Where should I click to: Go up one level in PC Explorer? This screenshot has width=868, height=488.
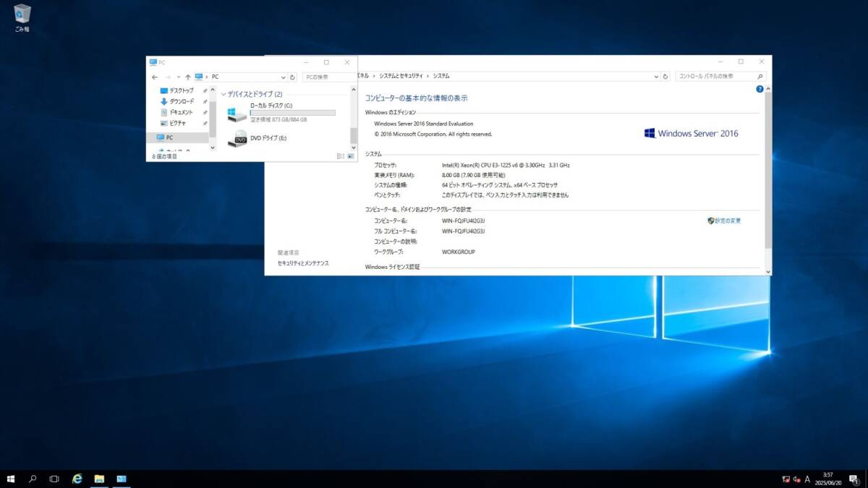pyautogui.click(x=187, y=77)
